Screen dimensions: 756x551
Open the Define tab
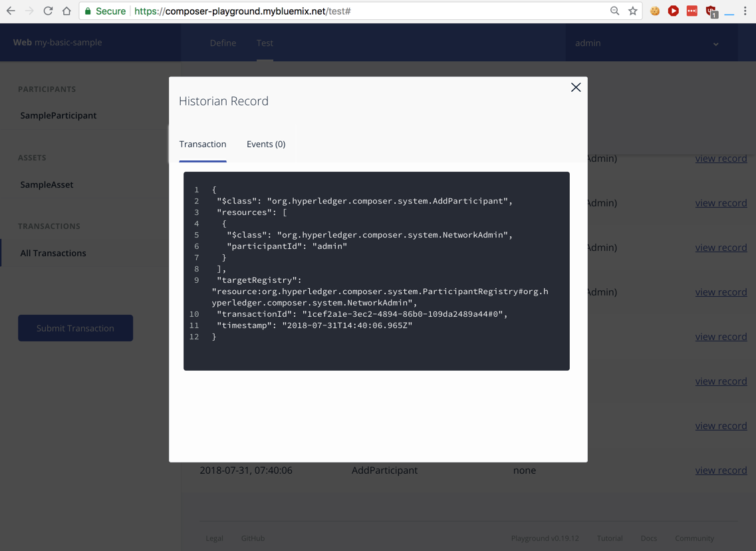pyautogui.click(x=223, y=43)
